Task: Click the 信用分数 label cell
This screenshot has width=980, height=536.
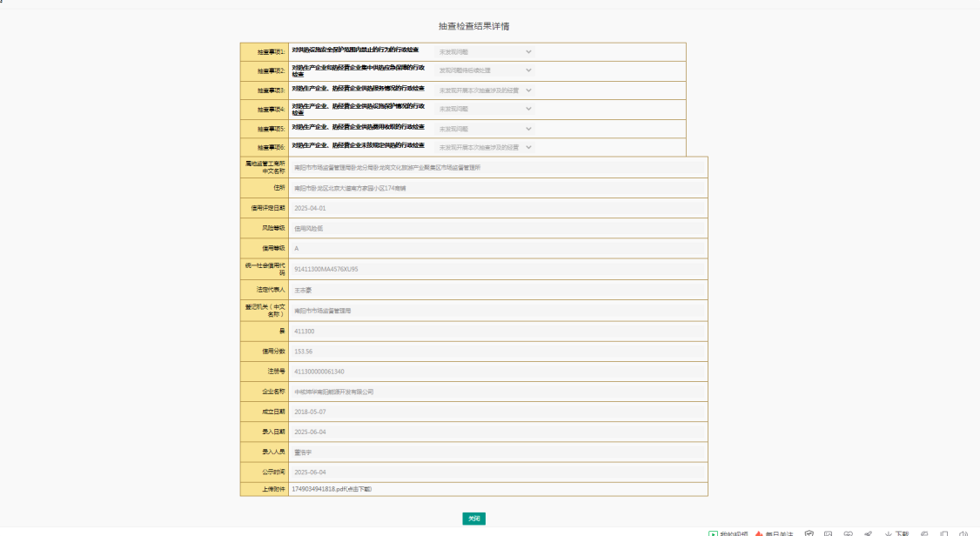Action: [265, 351]
